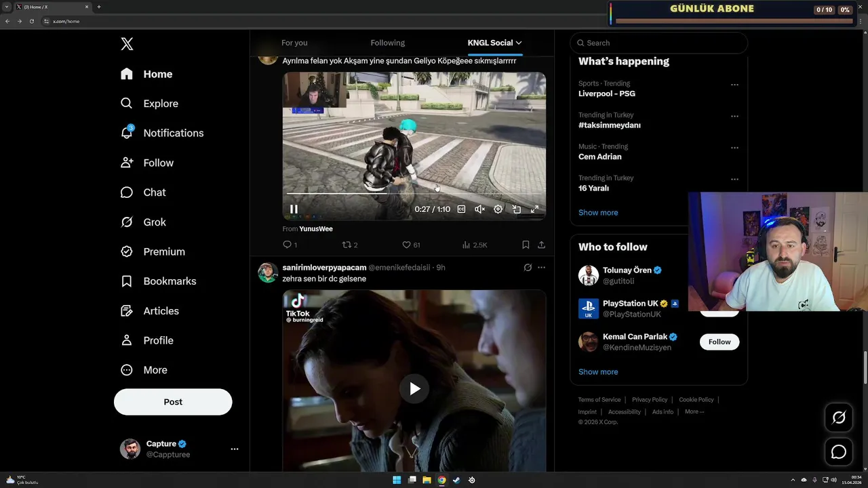Click Grok icon on sanirimloverpyapacam post

[x=528, y=268]
